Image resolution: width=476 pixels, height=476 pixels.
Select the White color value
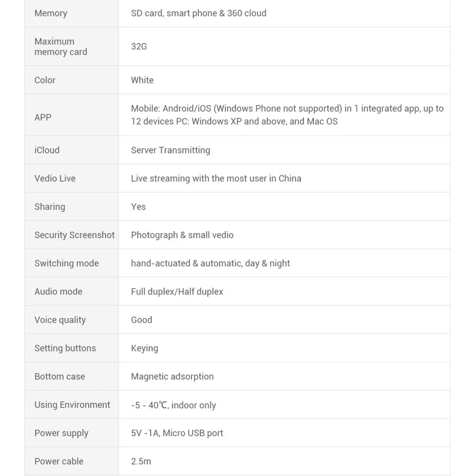142,80
